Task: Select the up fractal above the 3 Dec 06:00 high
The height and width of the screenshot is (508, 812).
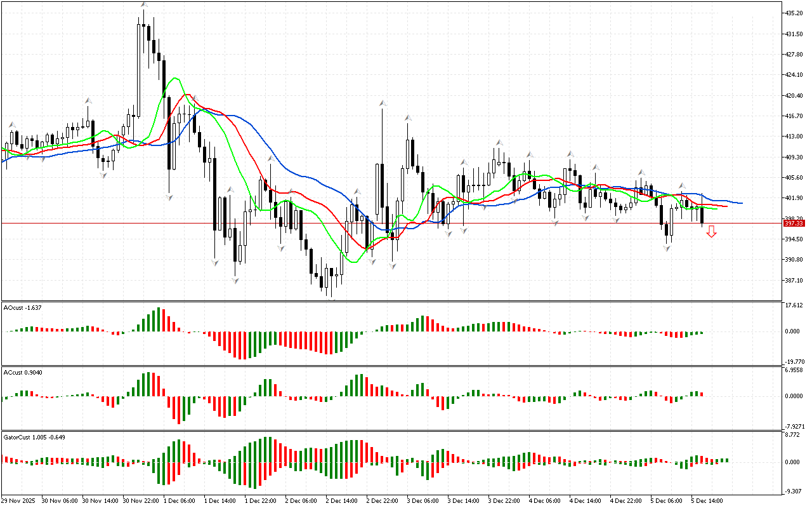Action: (407, 117)
